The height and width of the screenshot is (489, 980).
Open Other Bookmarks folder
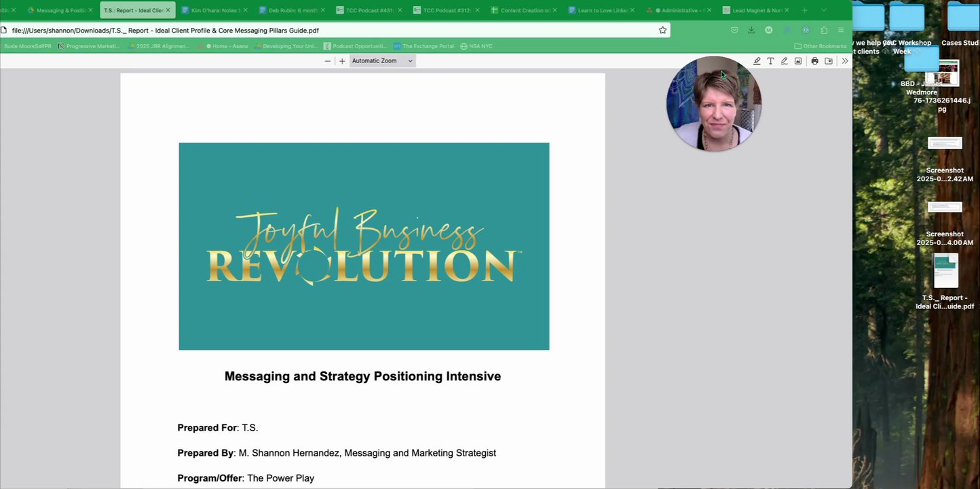tap(821, 46)
